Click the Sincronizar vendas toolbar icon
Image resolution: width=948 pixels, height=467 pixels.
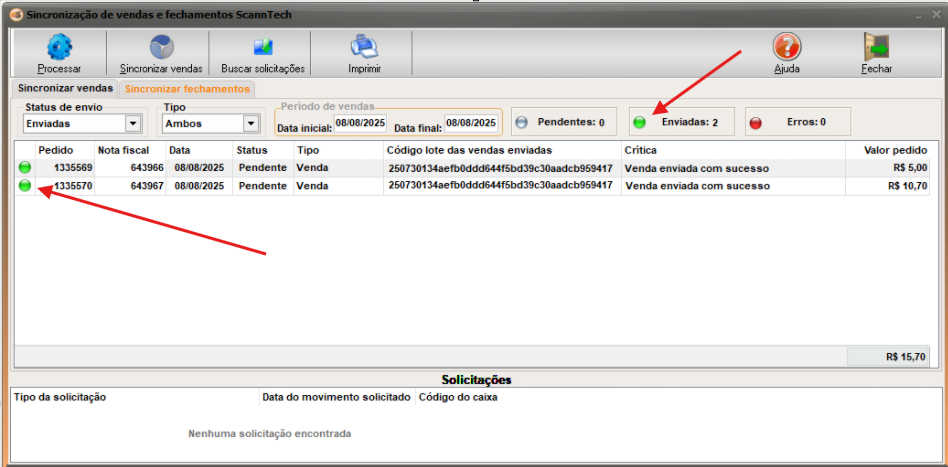(x=161, y=47)
